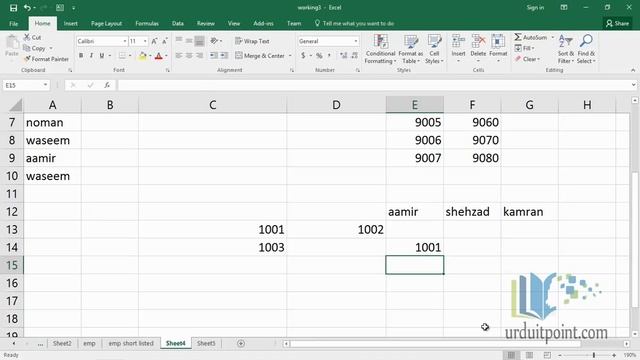Image resolution: width=640 pixels, height=360 pixels.
Task: Switch to the Data tab
Action: [x=178, y=24]
